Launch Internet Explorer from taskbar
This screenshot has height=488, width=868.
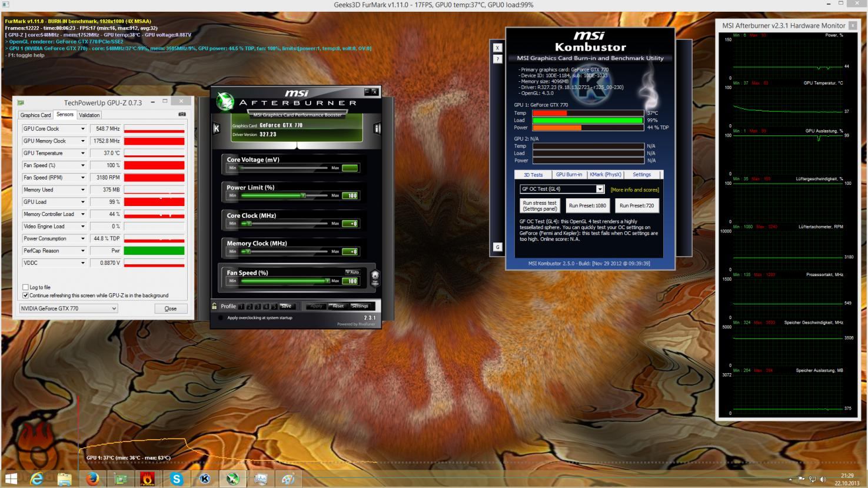[37, 479]
